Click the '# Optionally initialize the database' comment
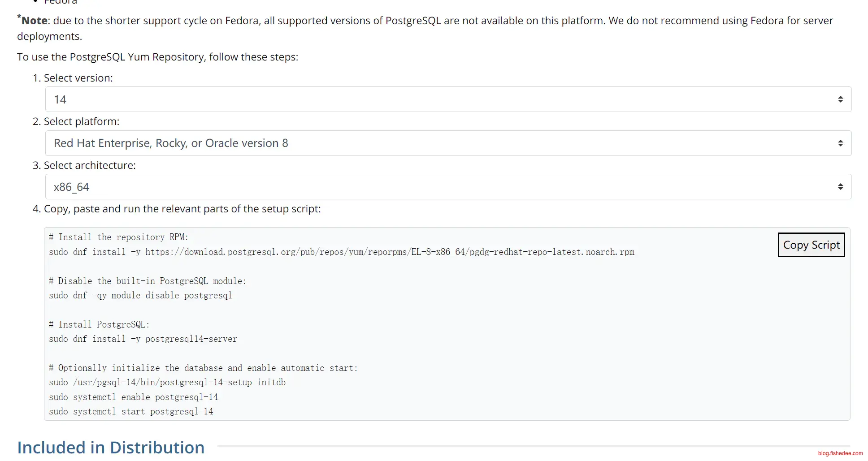Image resolution: width=868 pixels, height=461 pixels. tap(203, 368)
